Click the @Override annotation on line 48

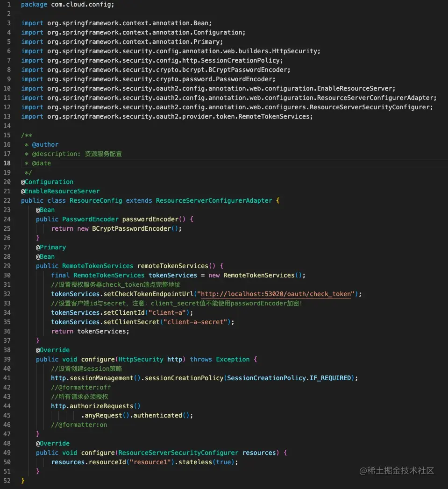53,444
